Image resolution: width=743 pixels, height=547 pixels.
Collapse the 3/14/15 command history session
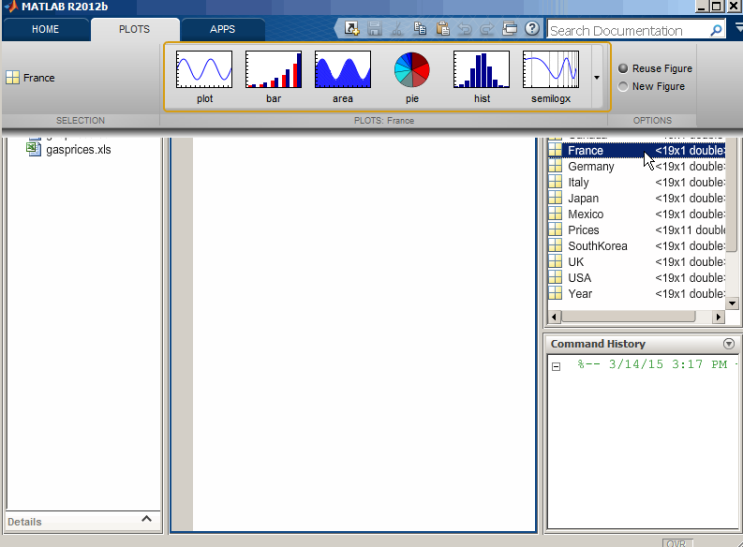click(556, 366)
